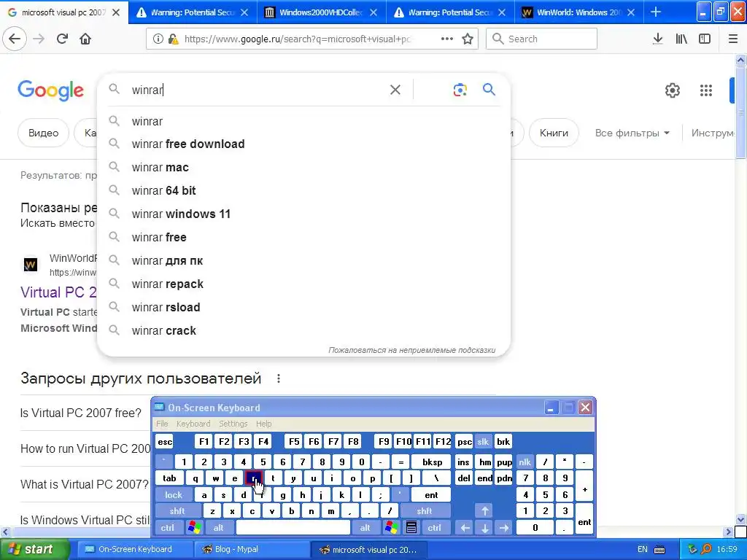Toggle the slk scroll lock key
747x560 pixels.
[x=483, y=441]
